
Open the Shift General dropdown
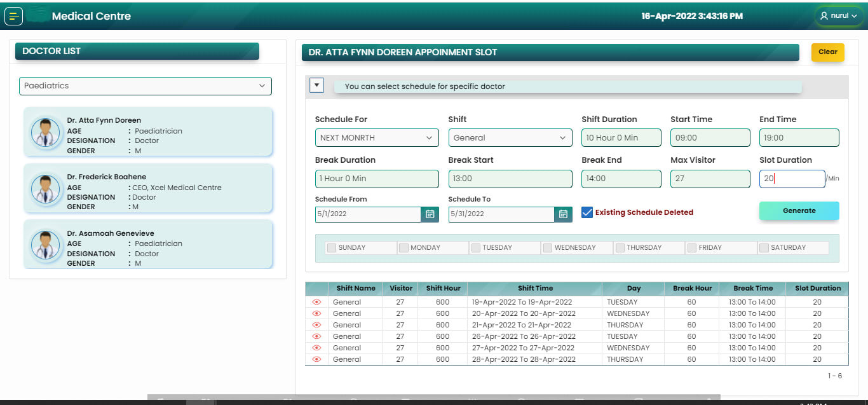pos(510,138)
